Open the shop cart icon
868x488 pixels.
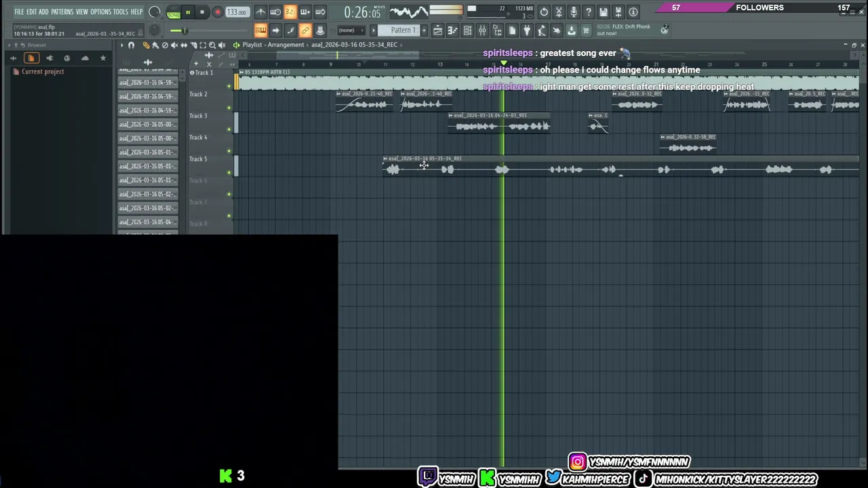coord(587,30)
